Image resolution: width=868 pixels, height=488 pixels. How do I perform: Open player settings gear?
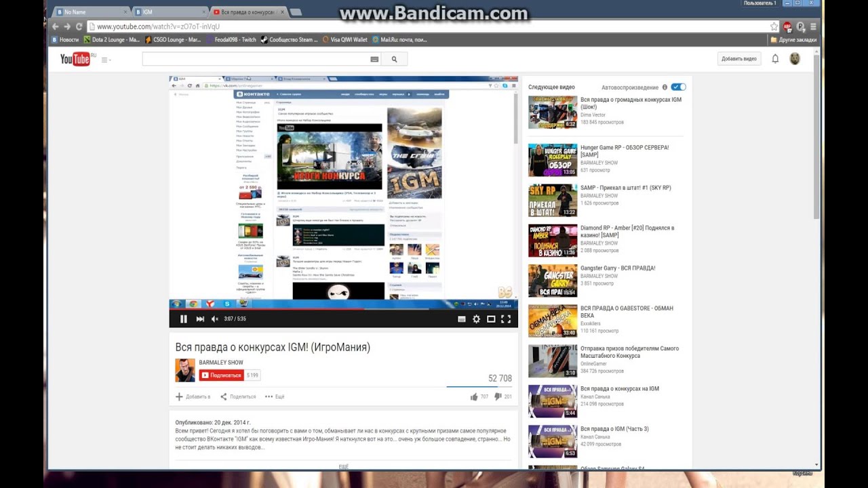tap(476, 319)
